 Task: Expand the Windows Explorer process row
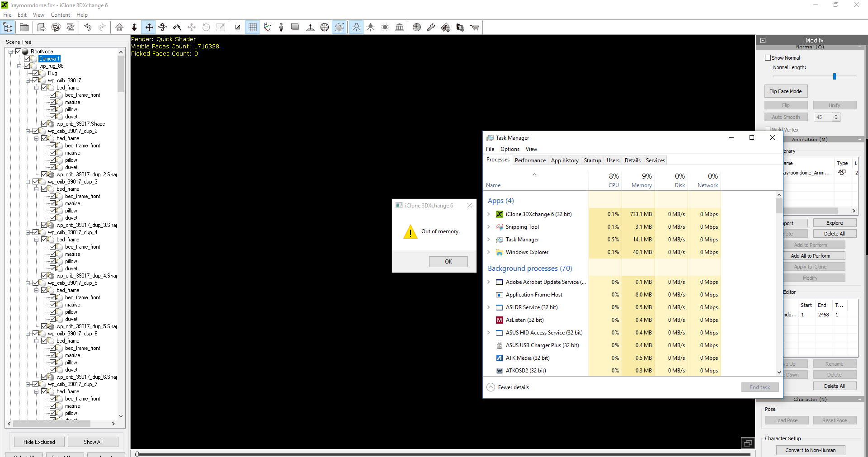click(x=489, y=252)
